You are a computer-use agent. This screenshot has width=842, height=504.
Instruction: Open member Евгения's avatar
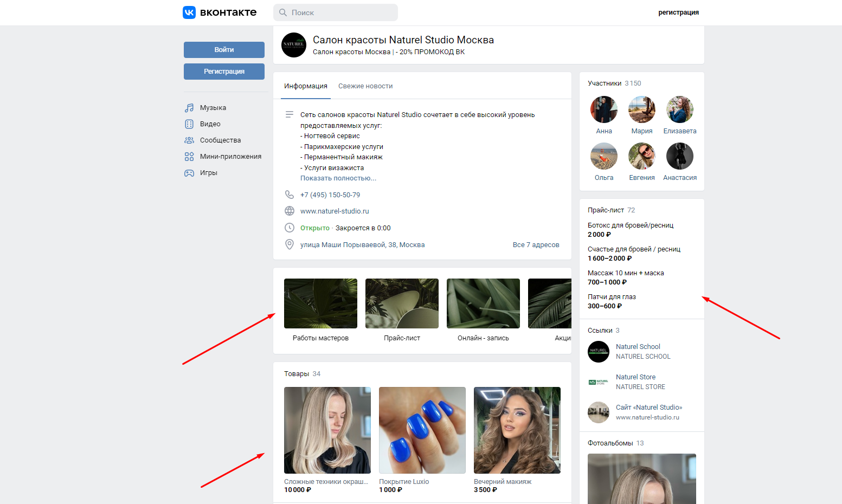tap(642, 156)
